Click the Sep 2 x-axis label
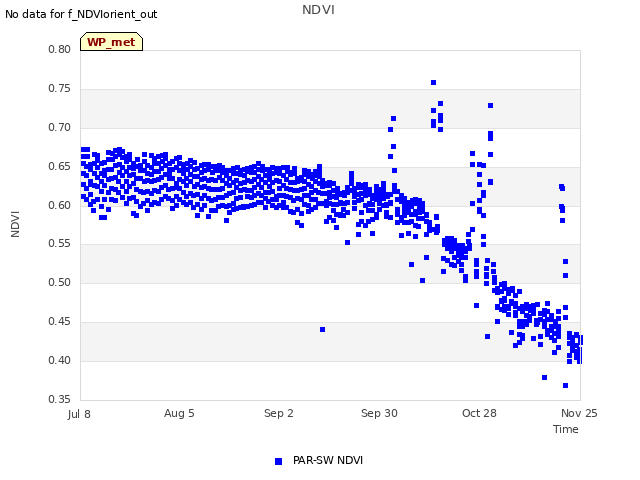Viewport: 640px width, 480px height. [279, 413]
